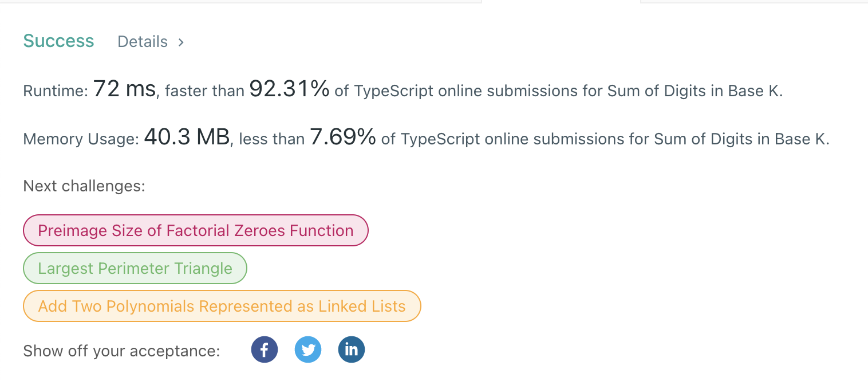Image resolution: width=868 pixels, height=385 pixels.
Task: Click the "Show off your acceptance:" label
Action: [x=121, y=351]
